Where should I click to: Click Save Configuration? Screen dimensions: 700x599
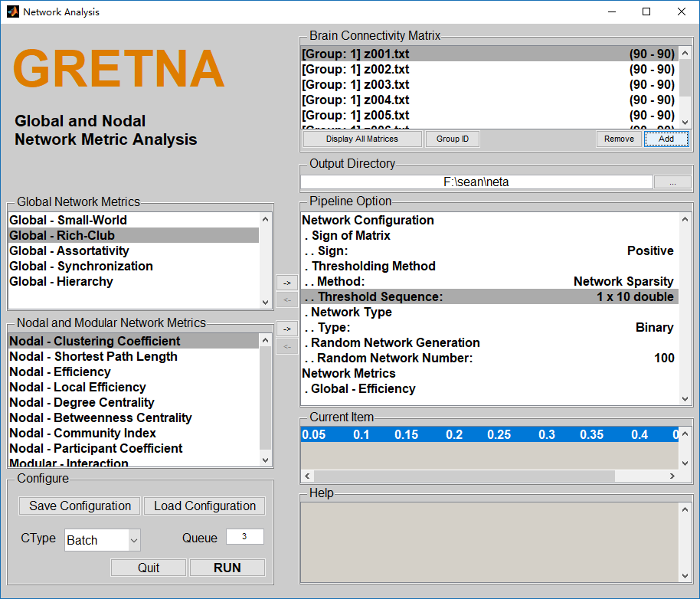pyautogui.click(x=80, y=506)
